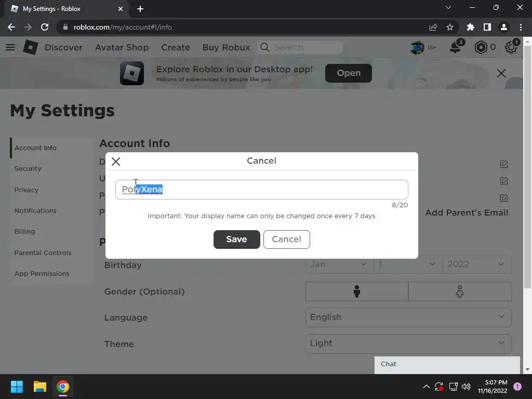Screen dimensions: 532x399
Task: Select the Parental Controls settings tab
Action: 51,253
